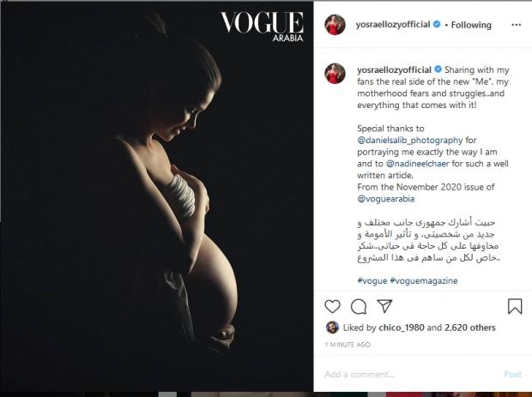
Task: Open yosraellozyofficial username in header
Action: click(x=393, y=24)
